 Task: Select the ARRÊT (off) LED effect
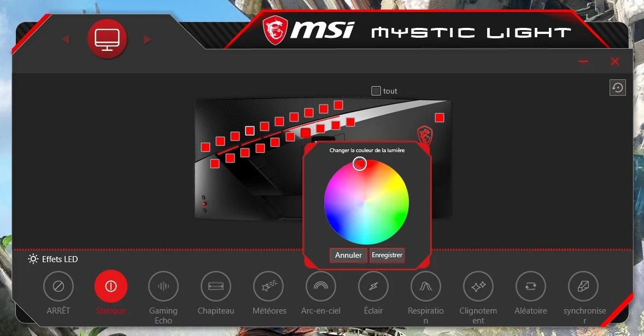click(x=58, y=286)
